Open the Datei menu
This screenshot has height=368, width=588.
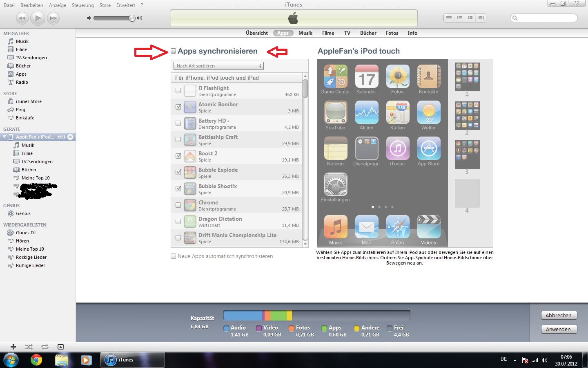(9, 5)
